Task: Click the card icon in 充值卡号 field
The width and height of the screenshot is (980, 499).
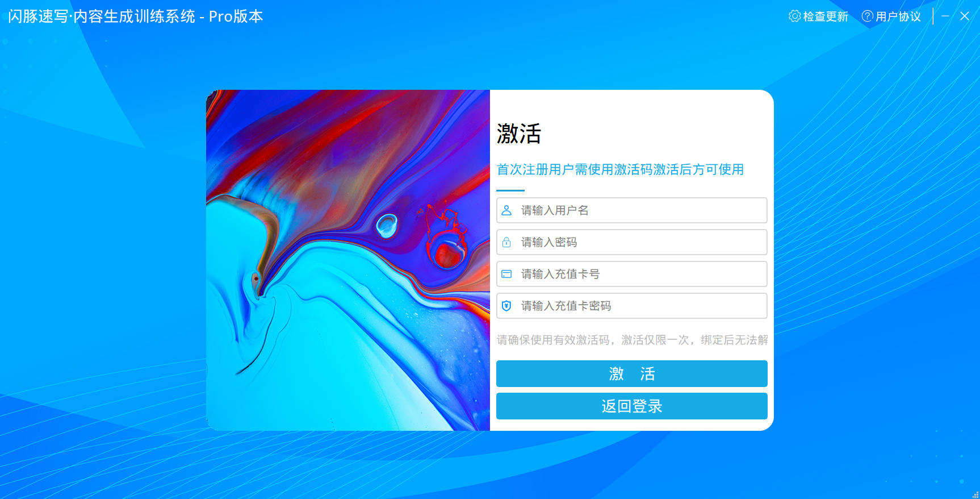Action: (506, 274)
